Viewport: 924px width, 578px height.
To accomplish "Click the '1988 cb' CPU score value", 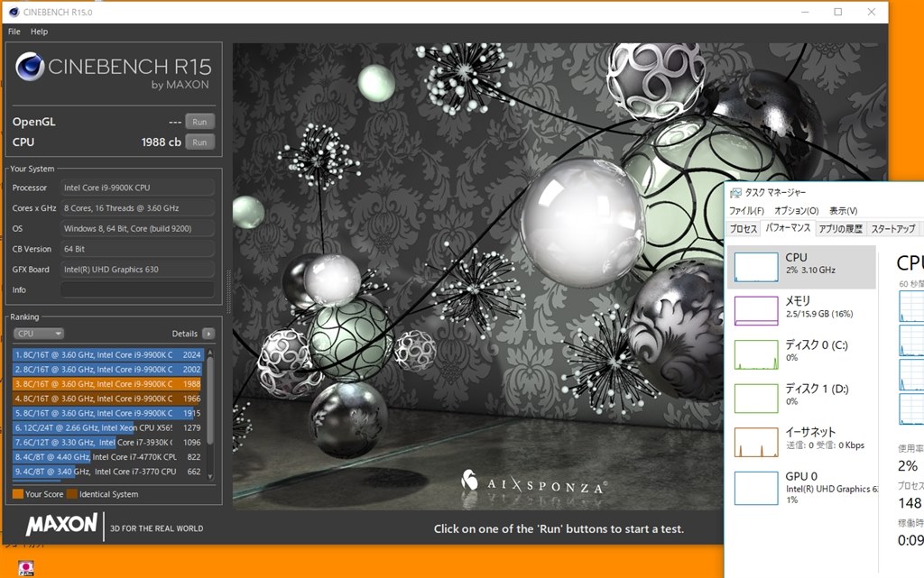I will (x=161, y=142).
